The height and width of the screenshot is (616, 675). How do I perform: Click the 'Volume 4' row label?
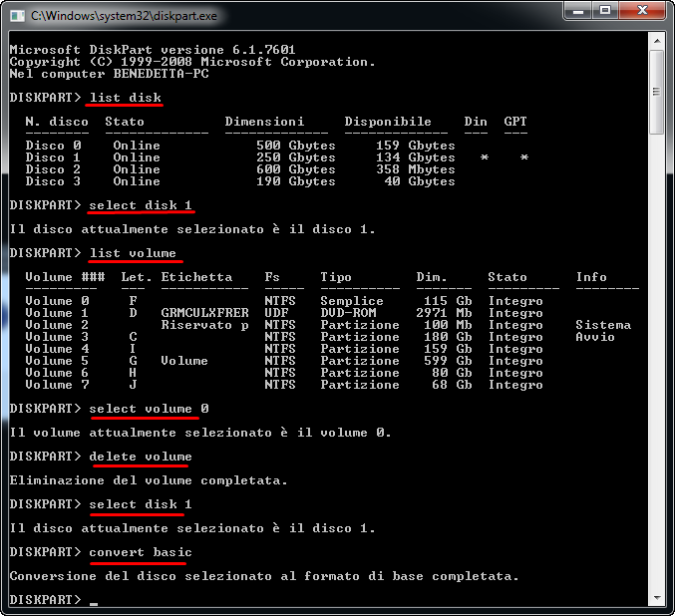click(x=57, y=349)
